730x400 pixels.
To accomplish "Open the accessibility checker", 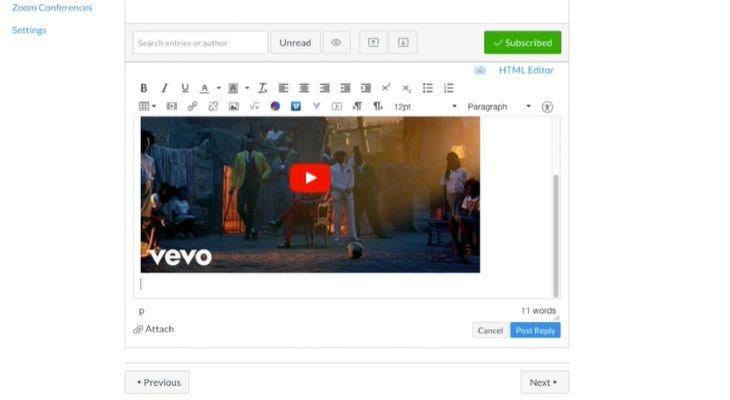I will (x=547, y=107).
